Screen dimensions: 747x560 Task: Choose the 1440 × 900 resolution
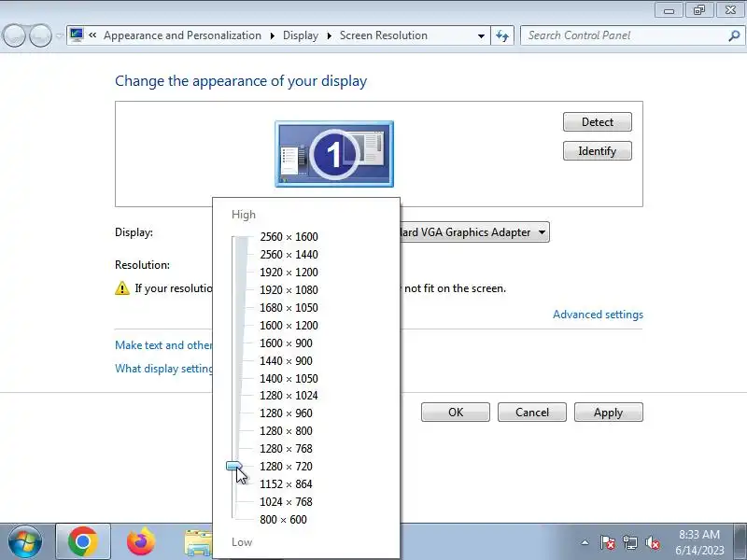click(286, 360)
